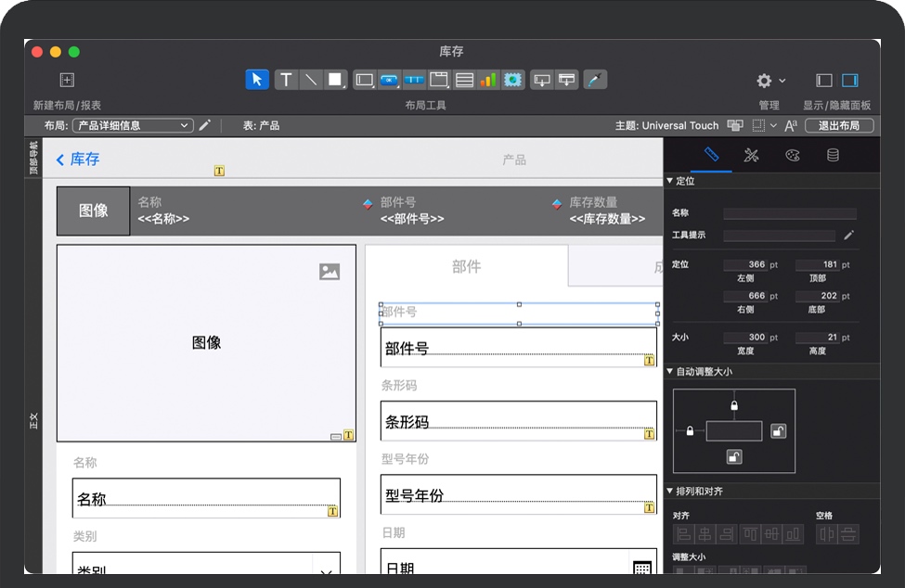Select the Format Painter tool
The width and height of the screenshot is (905, 588).
point(594,80)
